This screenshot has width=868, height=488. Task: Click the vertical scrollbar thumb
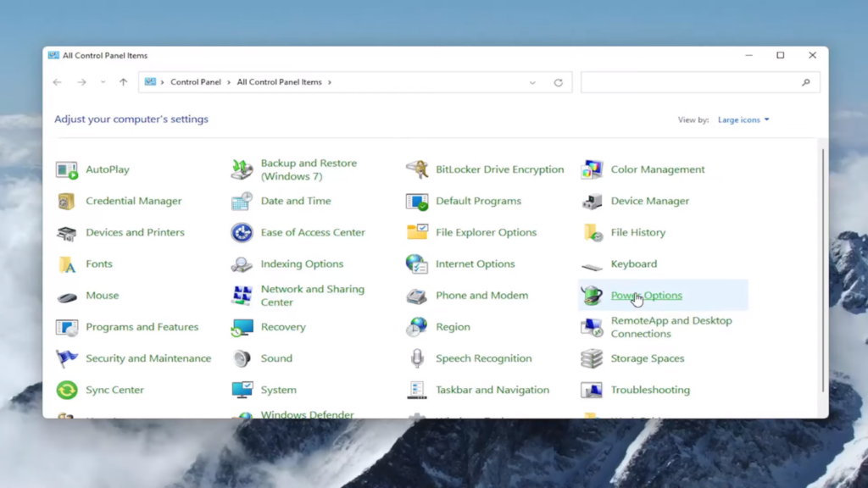[x=822, y=270]
